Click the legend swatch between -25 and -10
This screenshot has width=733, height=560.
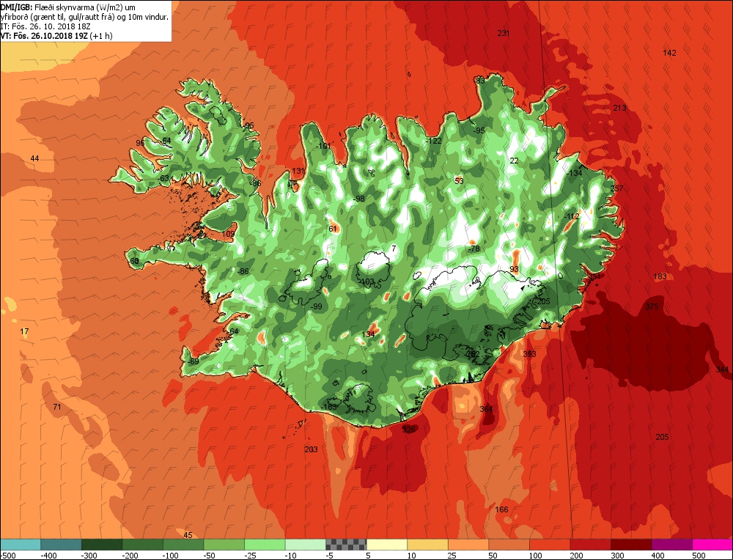tap(265, 544)
